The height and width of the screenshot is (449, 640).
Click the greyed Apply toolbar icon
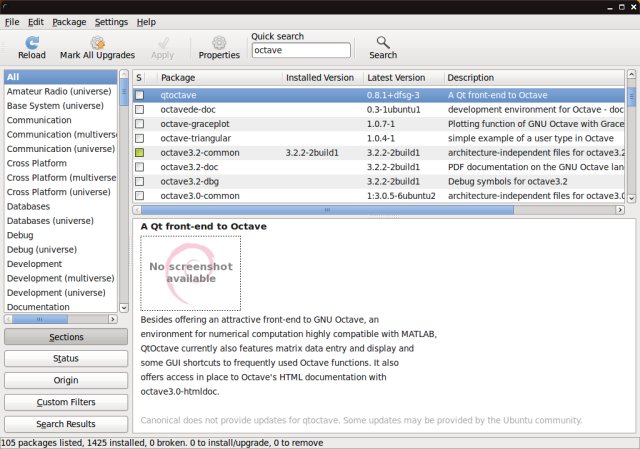pyautogui.click(x=162, y=43)
